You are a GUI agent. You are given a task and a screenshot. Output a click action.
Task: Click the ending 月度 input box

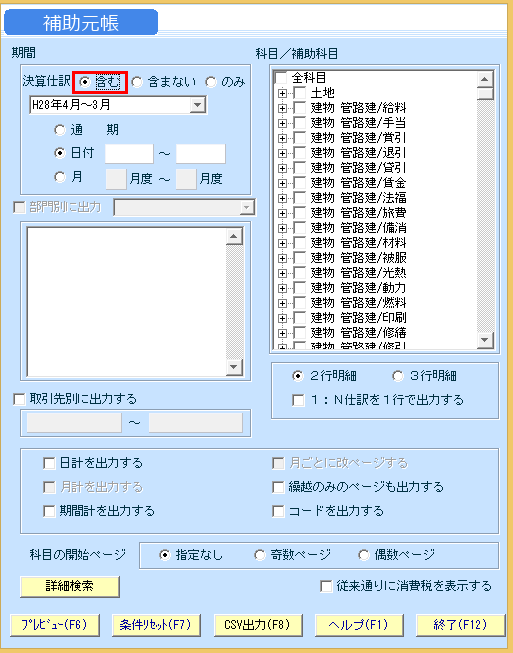click(x=186, y=179)
